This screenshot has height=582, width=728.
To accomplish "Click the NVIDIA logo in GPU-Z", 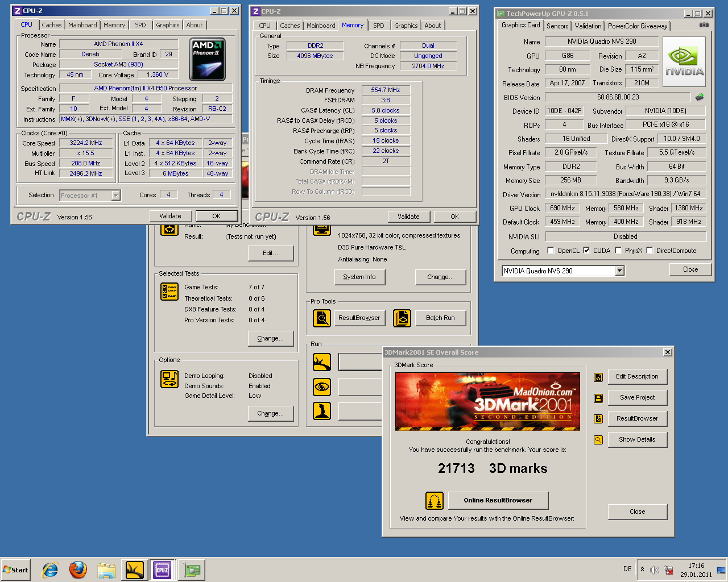I will pyautogui.click(x=684, y=62).
